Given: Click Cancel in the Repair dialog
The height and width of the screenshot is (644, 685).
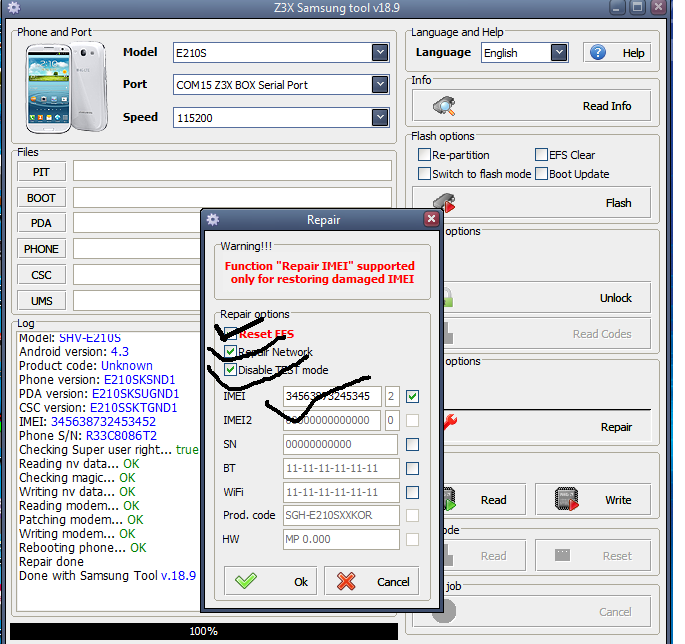Looking at the screenshot, I should 371,581.
